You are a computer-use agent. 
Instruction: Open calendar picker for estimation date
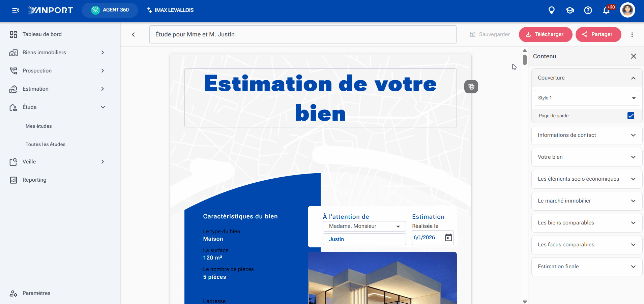(448, 238)
